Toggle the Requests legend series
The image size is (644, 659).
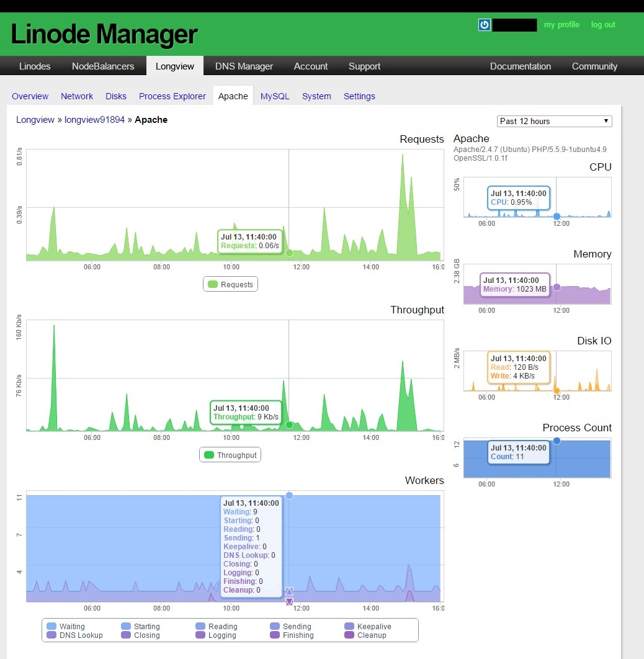click(x=230, y=284)
